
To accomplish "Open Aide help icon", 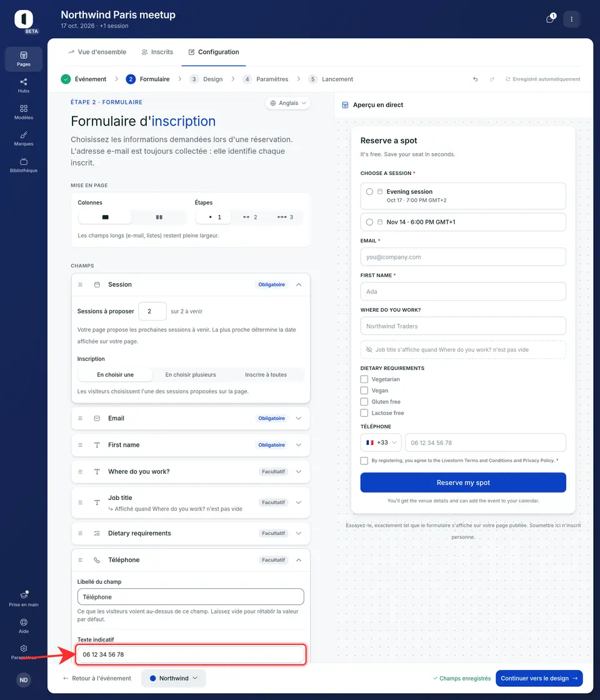I will coord(24,626).
